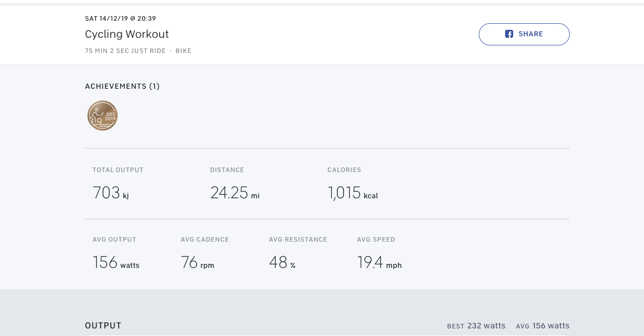Select the Cycling Workout title

point(127,34)
